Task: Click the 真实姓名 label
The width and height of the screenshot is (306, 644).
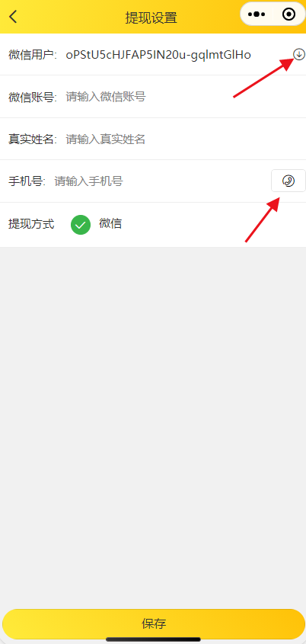Action: pos(32,139)
